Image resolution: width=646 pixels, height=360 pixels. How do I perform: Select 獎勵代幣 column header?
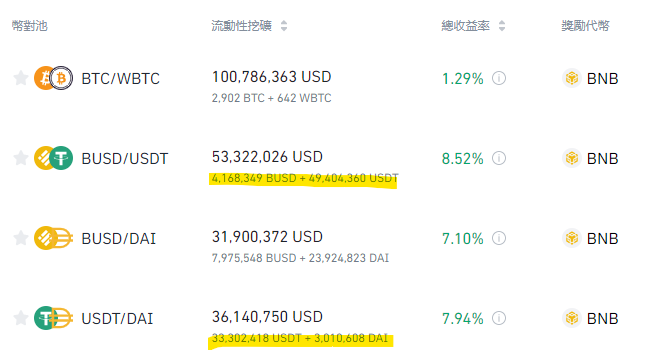[585, 26]
